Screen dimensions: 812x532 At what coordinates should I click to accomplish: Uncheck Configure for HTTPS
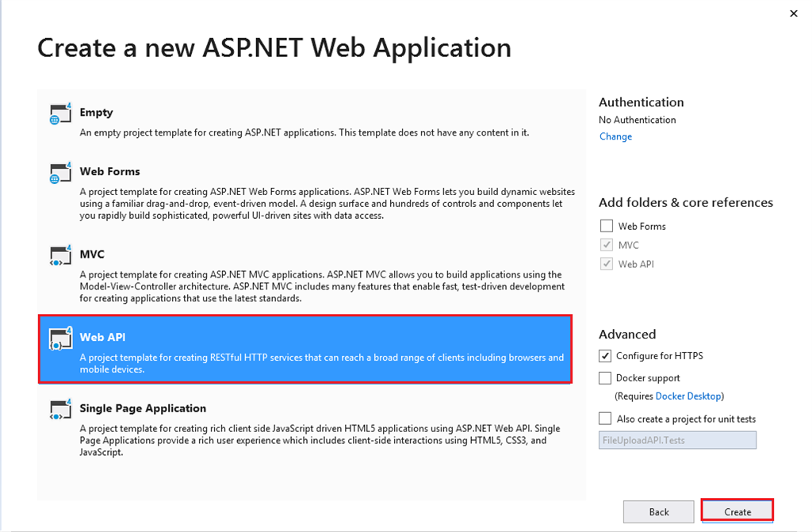(605, 356)
